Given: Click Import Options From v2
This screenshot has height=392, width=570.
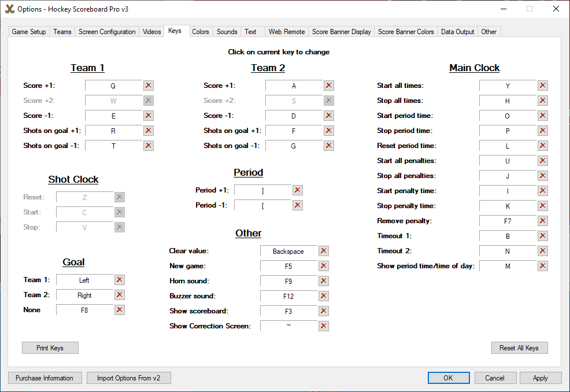Looking at the screenshot, I should coord(129,378).
